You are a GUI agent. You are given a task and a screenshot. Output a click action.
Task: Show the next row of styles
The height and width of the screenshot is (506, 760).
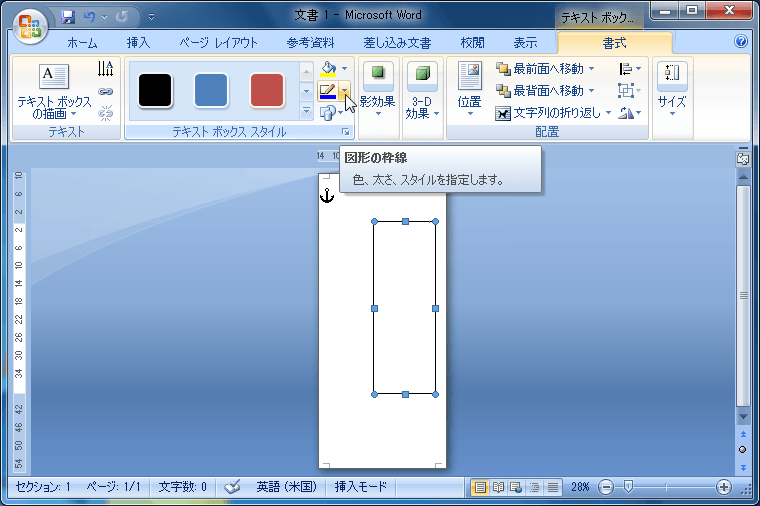pyautogui.click(x=306, y=91)
